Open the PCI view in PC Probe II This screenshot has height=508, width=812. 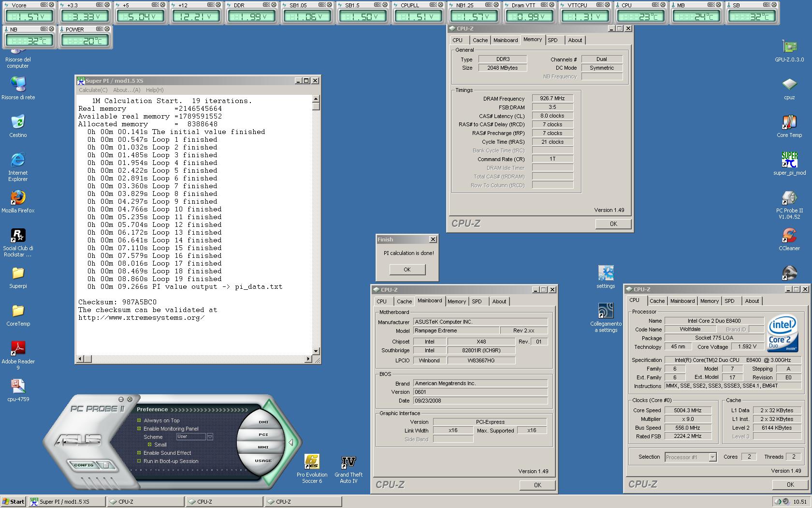[x=263, y=434]
